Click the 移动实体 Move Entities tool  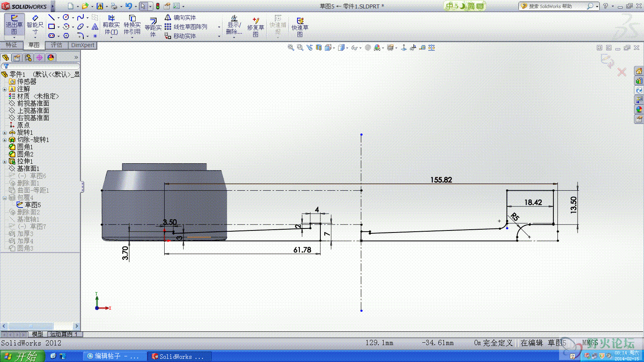[180, 36]
